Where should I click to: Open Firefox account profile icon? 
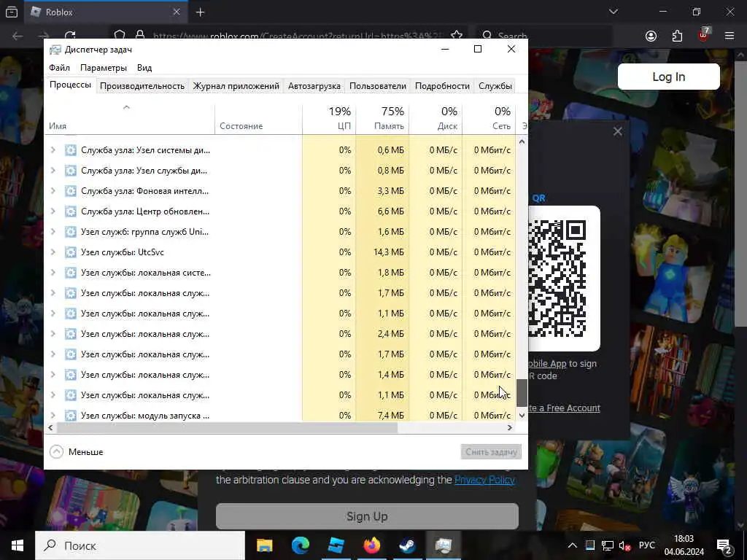tap(651, 36)
